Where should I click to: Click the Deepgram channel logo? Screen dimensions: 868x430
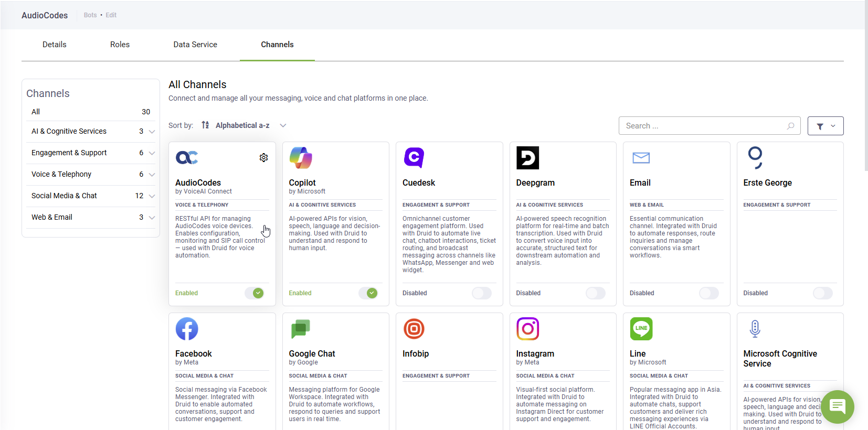tap(527, 158)
